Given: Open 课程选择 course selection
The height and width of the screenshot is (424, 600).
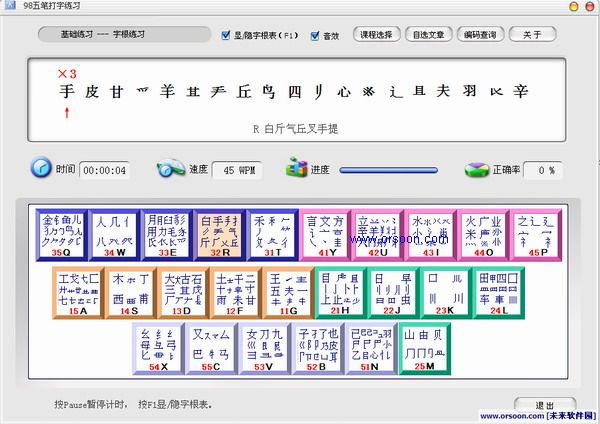Looking at the screenshot, I should click(x=376, y=35).
